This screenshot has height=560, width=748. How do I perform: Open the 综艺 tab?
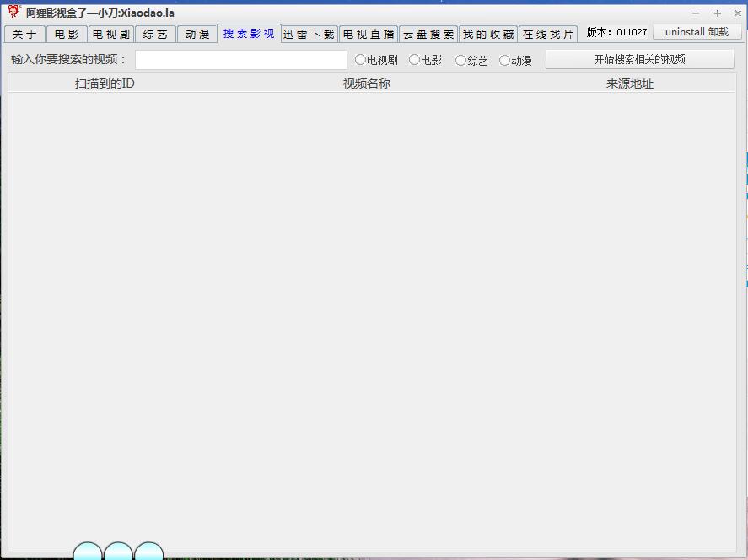pos(155,35)
